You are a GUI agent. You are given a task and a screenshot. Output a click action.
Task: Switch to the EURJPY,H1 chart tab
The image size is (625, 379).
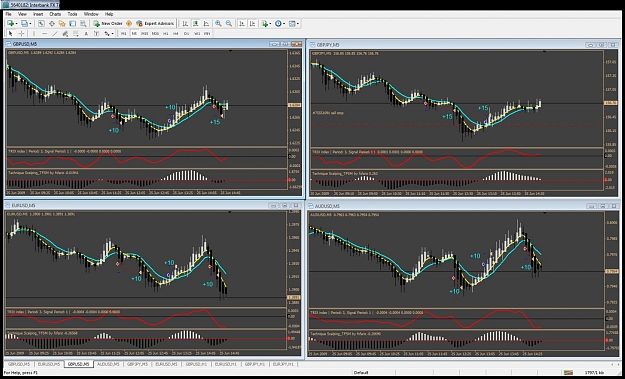(x=283, y=364)
